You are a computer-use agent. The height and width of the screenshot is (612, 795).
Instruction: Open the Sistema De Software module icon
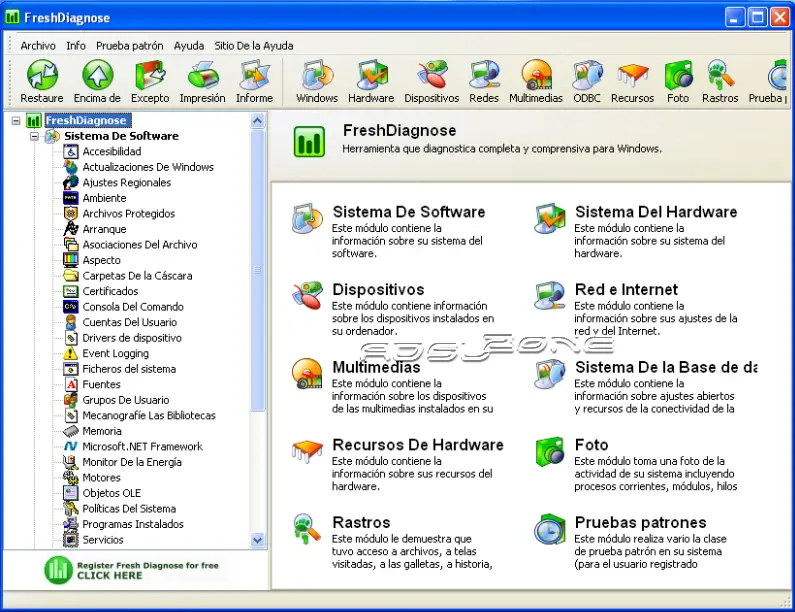pos(307,219)
